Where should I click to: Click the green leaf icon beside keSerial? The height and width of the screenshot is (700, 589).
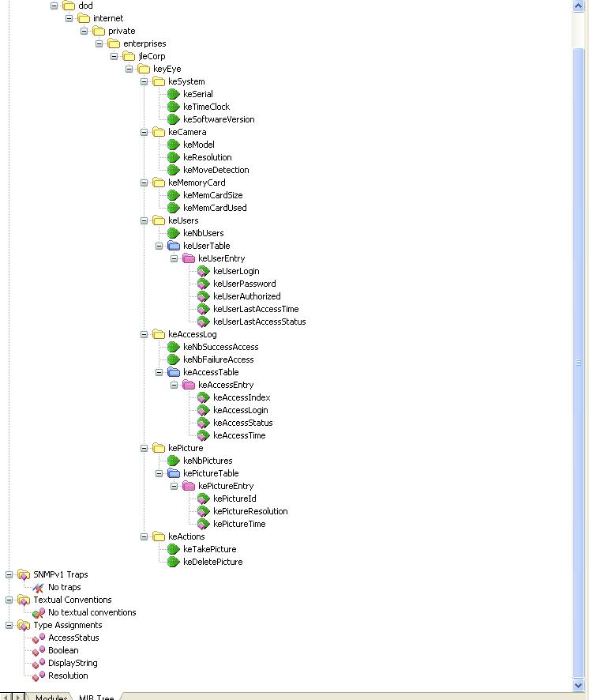pyautogui.click(x=174, y=95)
